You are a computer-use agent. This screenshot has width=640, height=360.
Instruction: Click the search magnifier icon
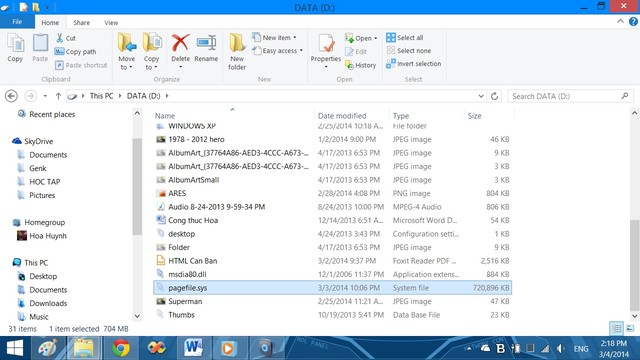click(625, 96)
